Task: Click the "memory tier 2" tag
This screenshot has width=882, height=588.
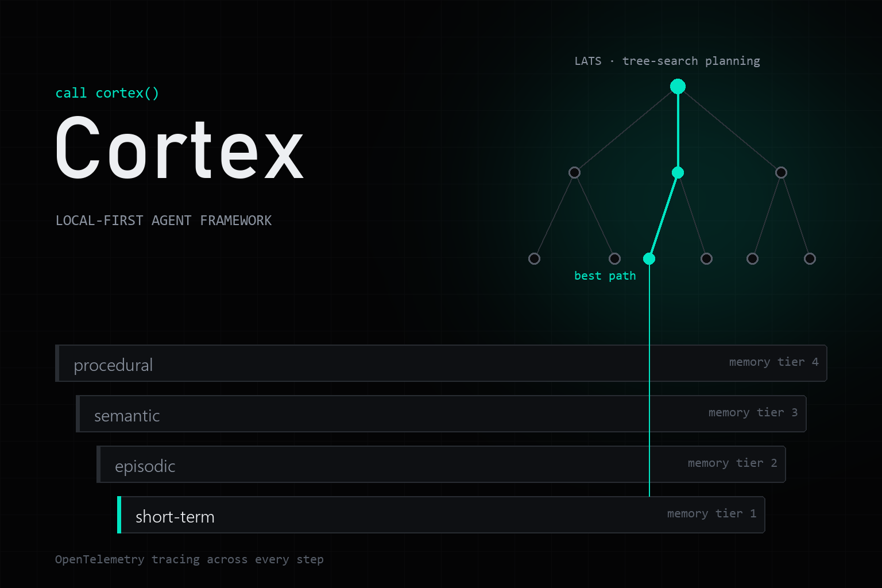Action: point(732,463)
